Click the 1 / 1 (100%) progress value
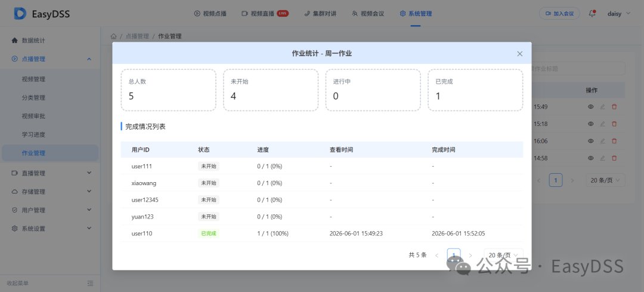Viewport: 644px width, 292px height. 273,233
